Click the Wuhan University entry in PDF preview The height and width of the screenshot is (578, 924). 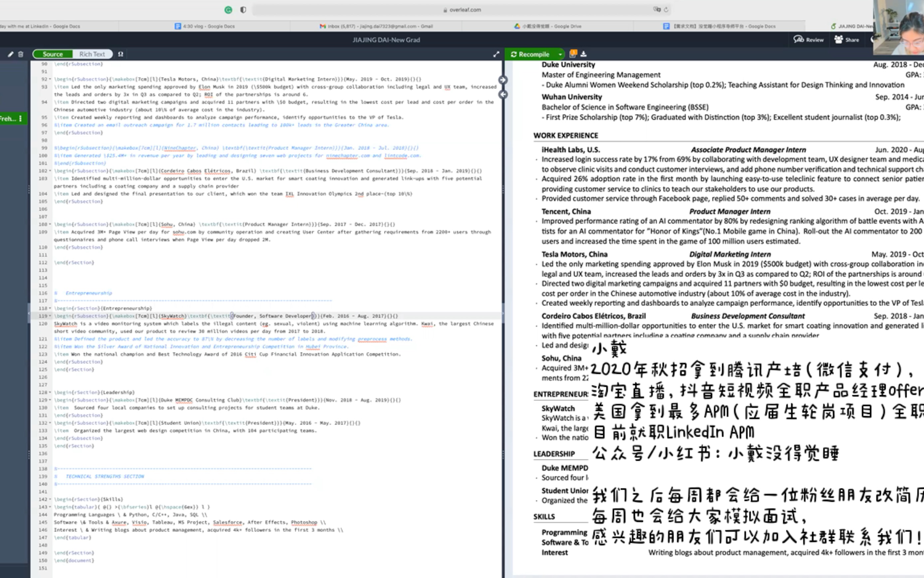click(571, 97)
